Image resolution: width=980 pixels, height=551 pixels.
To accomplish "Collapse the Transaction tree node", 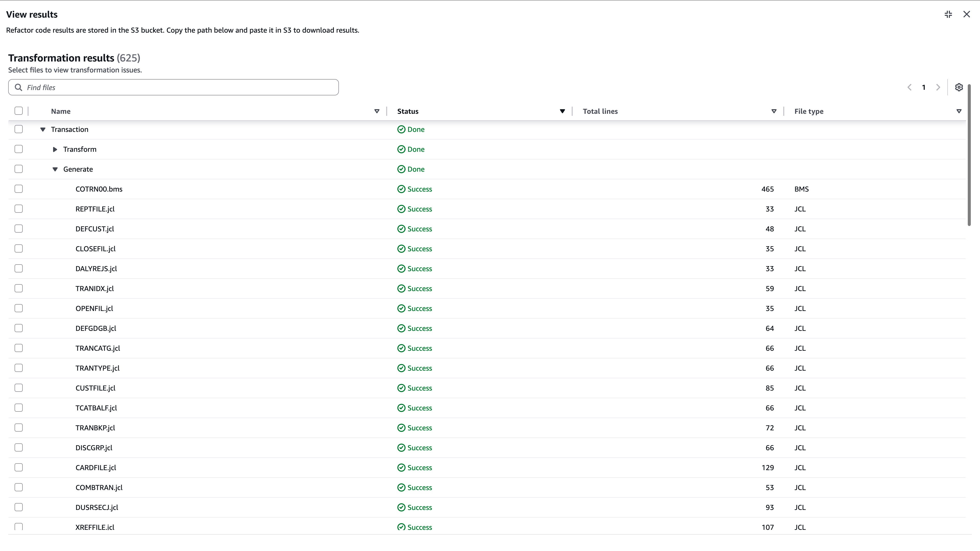I will (43, 129).
